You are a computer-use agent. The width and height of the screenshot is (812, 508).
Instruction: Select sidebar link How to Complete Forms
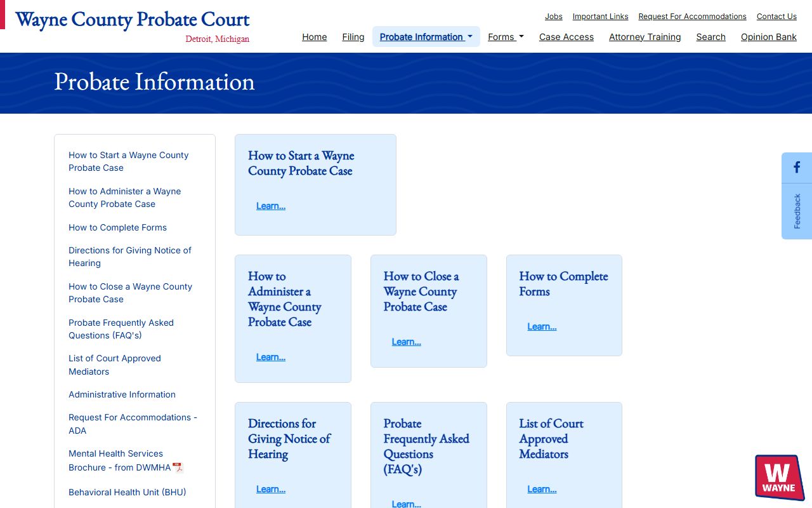[117, 227]
